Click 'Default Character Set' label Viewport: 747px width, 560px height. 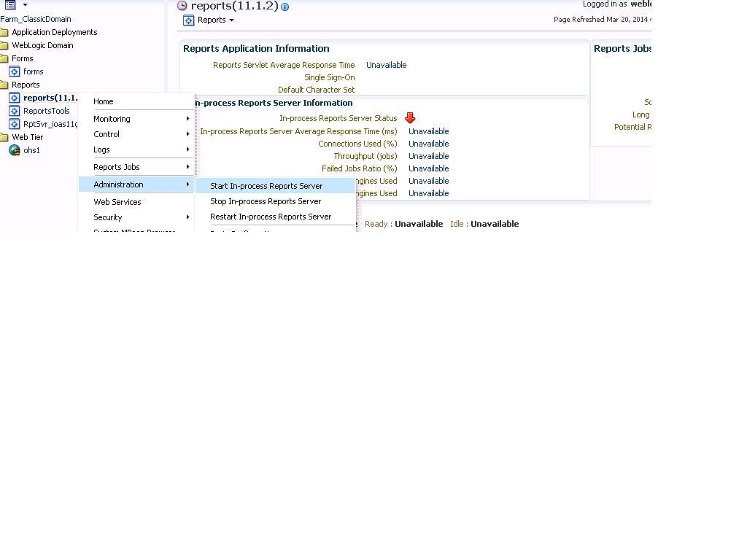[x=317, y=90]
